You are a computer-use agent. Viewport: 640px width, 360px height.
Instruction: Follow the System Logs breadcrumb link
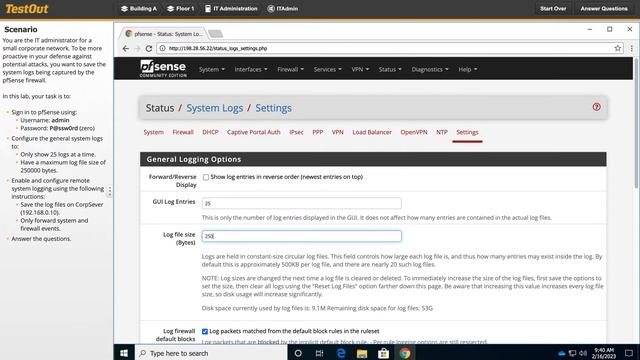(215, 108)
